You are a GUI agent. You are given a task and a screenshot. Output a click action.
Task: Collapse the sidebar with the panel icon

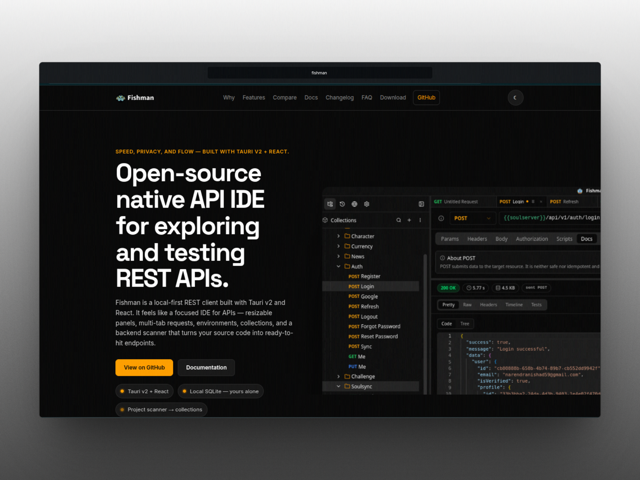421,204
